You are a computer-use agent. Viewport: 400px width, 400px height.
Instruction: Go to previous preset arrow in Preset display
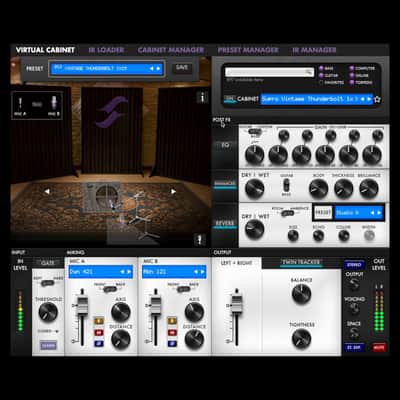click(x=152, y=69)
